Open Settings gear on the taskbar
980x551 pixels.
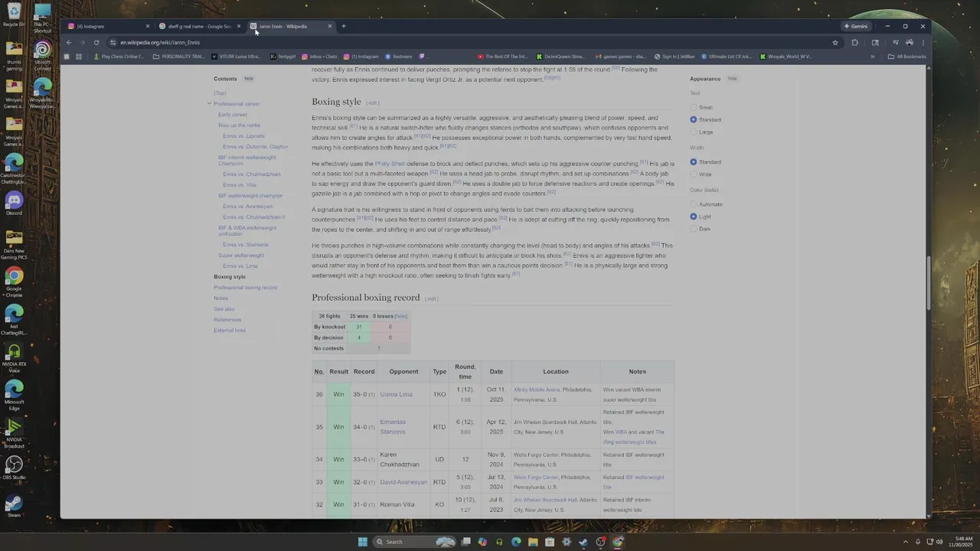coord(567,542)
